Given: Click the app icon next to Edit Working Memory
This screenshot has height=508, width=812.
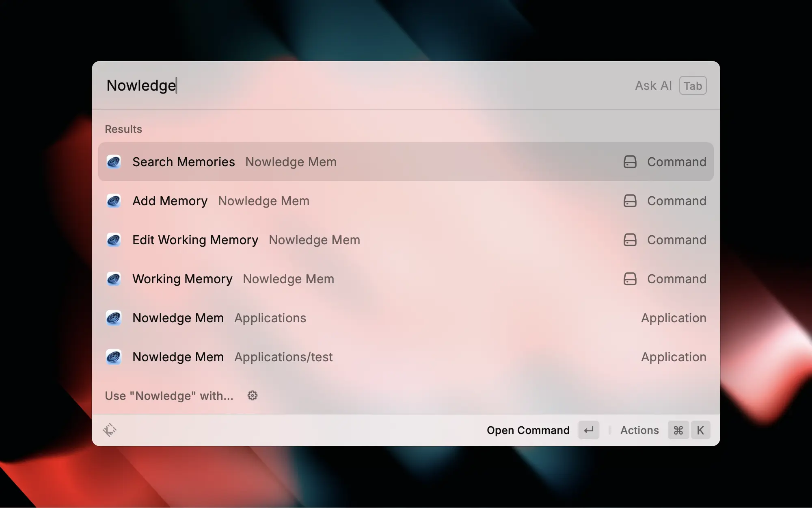Looking at the screenshot, I should 114,240.
